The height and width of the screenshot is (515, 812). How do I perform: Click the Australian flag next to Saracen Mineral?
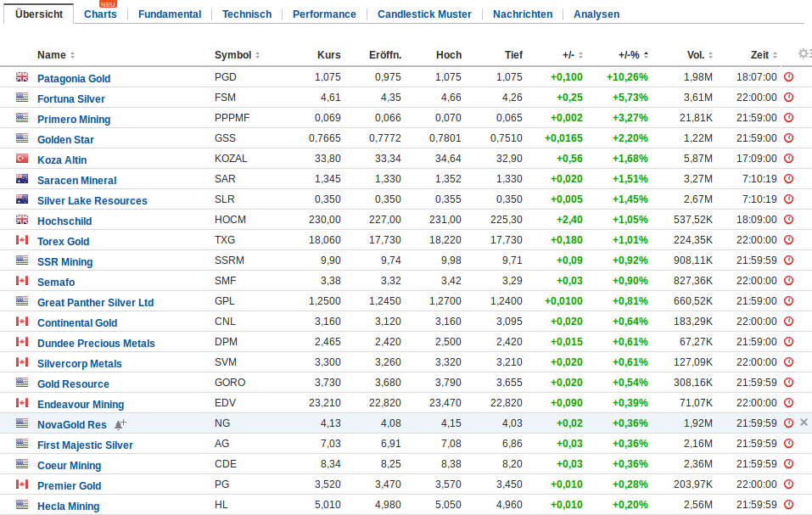coord(22,178)
